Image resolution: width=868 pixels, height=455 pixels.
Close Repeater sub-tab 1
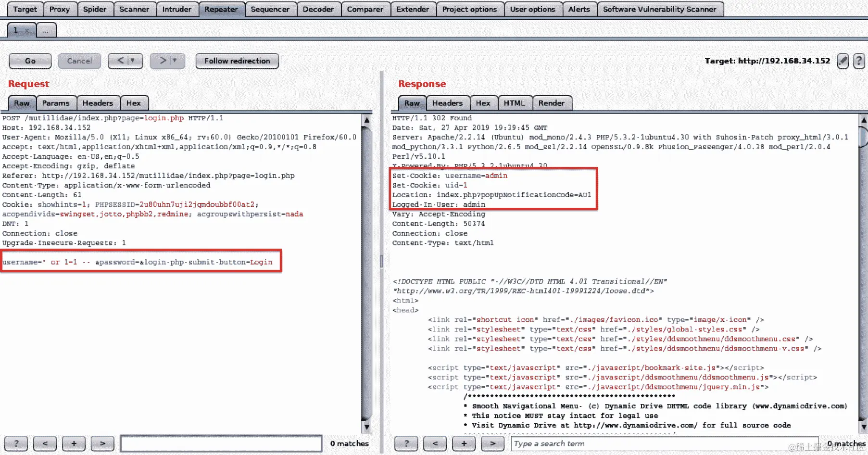click(27, 30)
